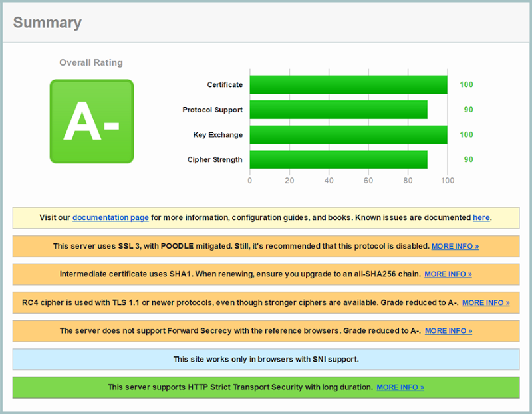532x414 pixels.
Task: Click the green 100 score beside Certificate
Action: coord(465,84)
